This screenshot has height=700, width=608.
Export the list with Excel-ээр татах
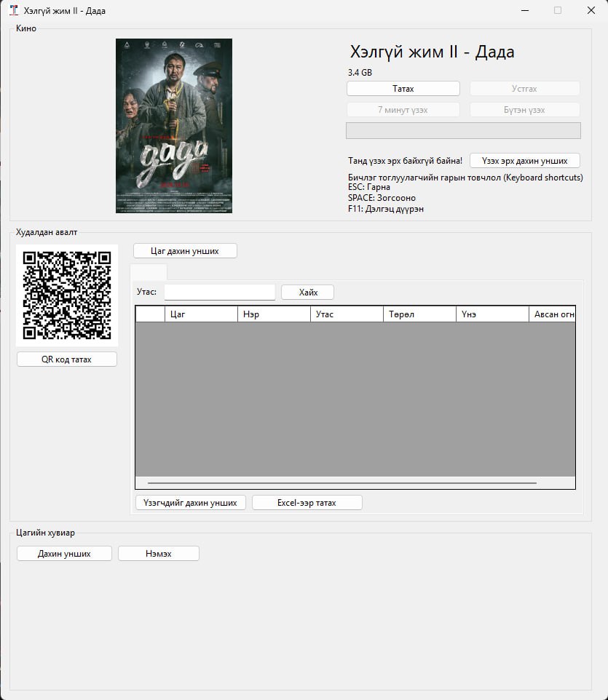307,503
